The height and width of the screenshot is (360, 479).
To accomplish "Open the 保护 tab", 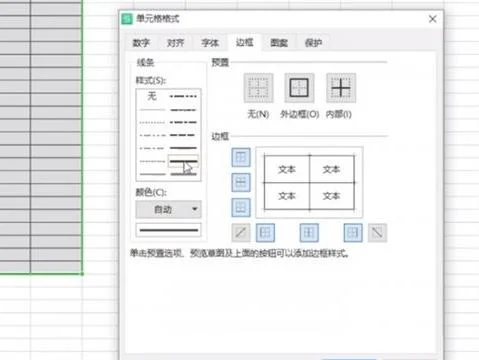I will pyautogui.click(x=313, y=43).
